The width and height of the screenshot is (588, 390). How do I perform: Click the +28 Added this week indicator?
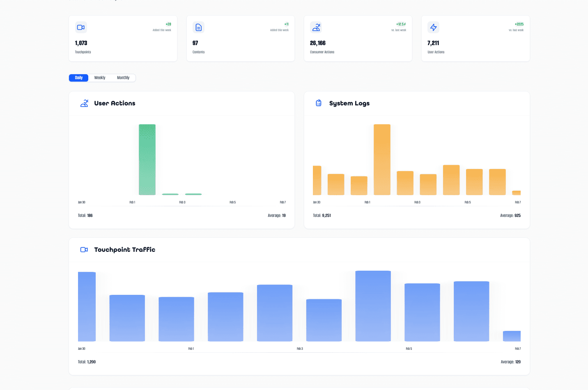[168, 24]
